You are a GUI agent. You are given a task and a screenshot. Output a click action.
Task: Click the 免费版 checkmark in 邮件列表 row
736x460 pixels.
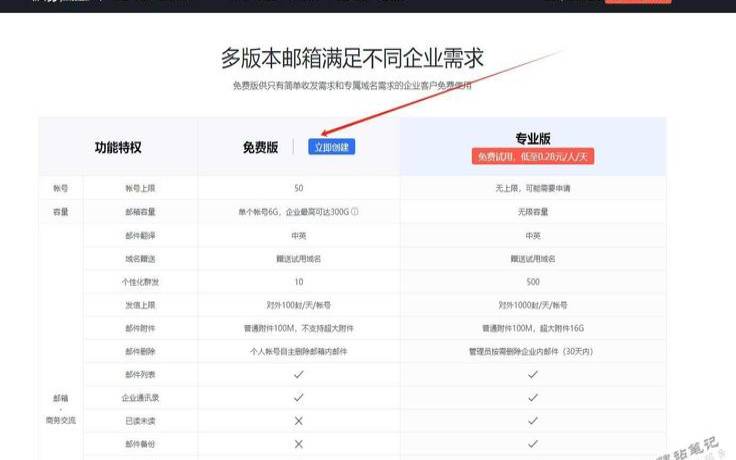click(299, 375)
